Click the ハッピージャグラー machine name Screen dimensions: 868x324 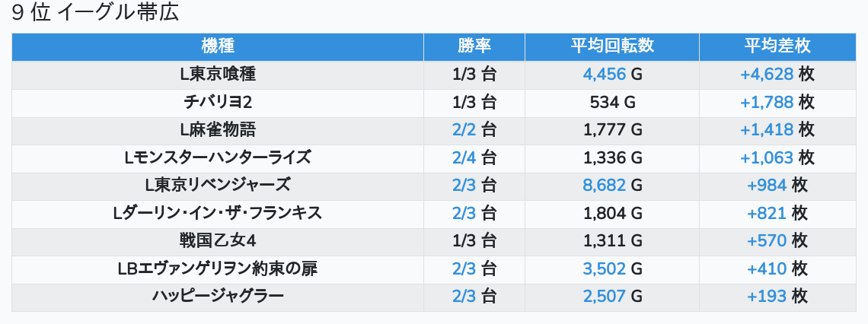[x=218, y=297]
